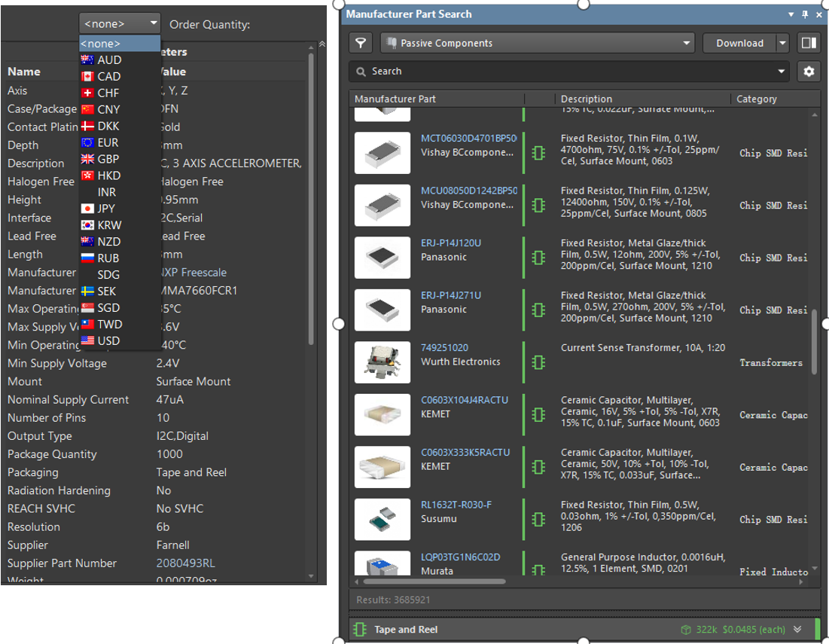The width and height of the screenshot is (829, 644).
Task: Pin the Manufacturer Part Search panel
Action: tap(805, 15)
